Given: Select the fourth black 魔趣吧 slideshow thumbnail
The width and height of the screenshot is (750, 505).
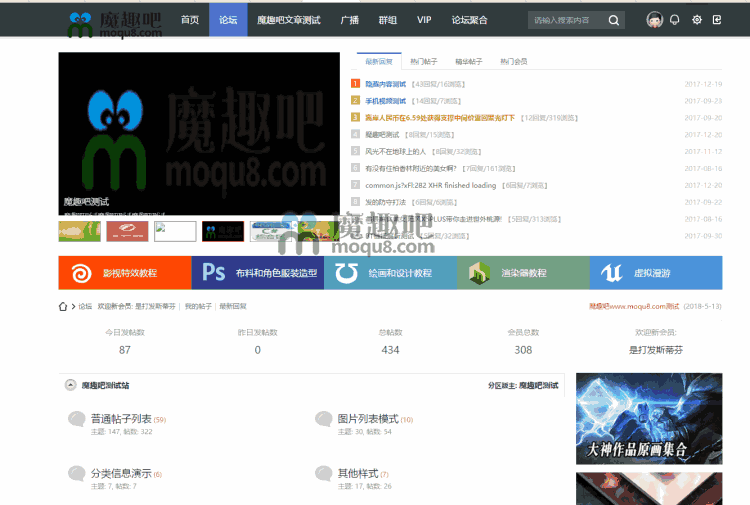Looking at the screenshot, I should pyautogui.click(x=223, y=231).
